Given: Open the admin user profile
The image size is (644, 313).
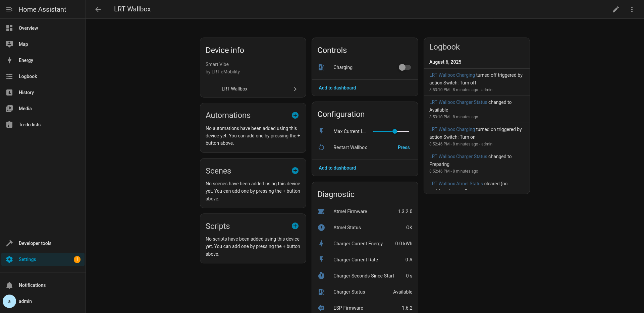Looking at the screenshot, I should (x=25, y=301).
